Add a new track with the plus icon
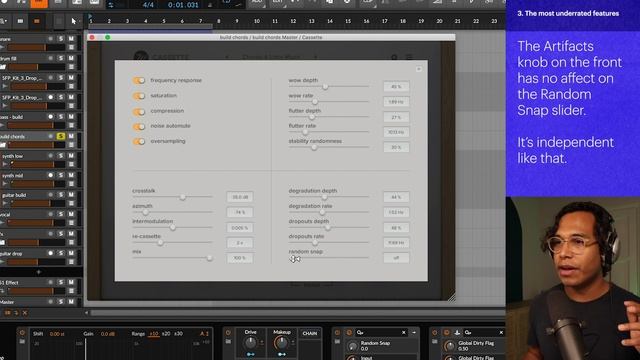This screenshot has width=640, height=360. point(39,272)
